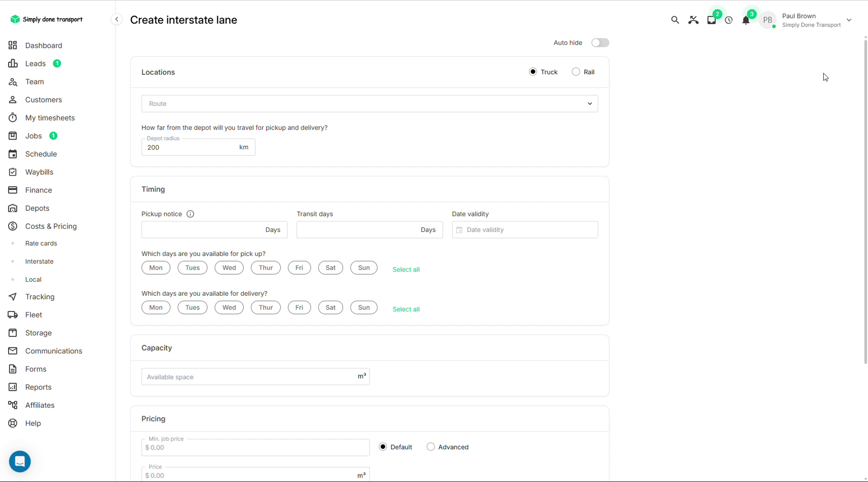Click the Depot radius input field
The width and height of the screenshot is (868, 482).
198,147
